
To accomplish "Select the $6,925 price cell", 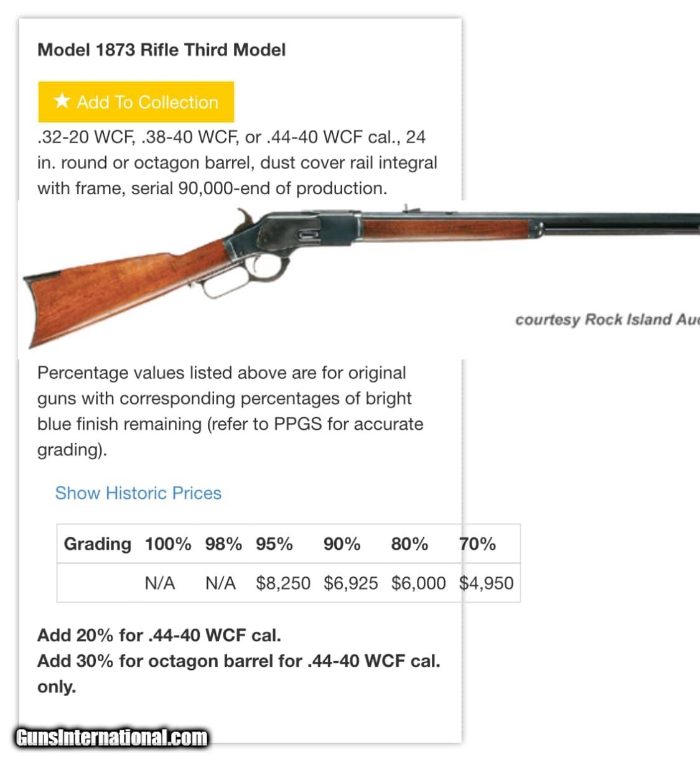I will point(350,583).
